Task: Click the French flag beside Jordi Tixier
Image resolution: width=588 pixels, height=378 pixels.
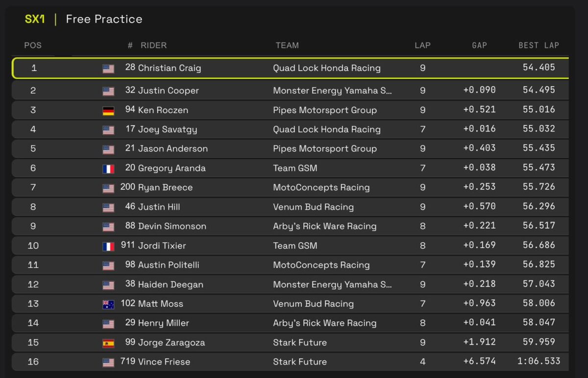Action: tap(108, 246)
